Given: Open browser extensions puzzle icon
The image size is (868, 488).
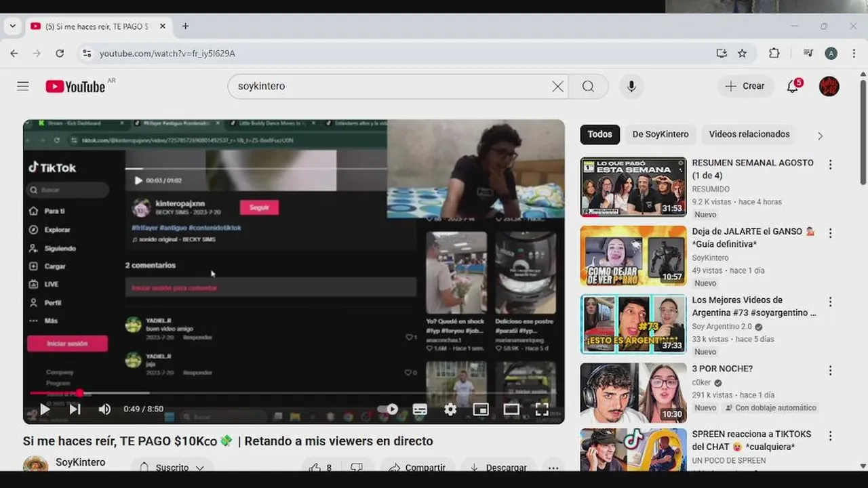Looking at the screenshot, I should pos(774,53).
